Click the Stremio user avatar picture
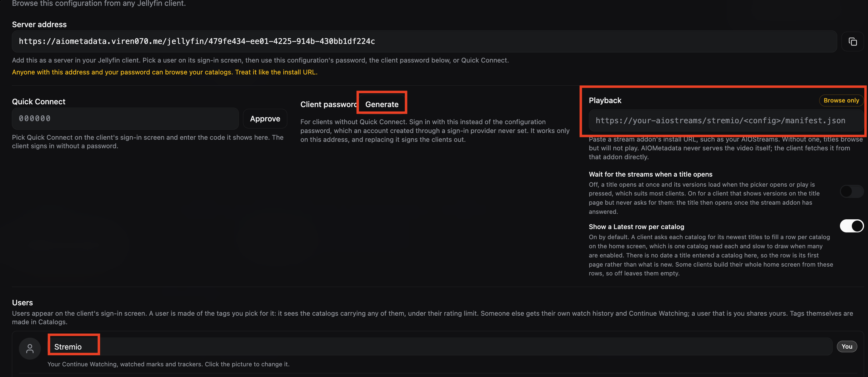Viewport: 868px width, 377px height. click(x=30, y=348)
